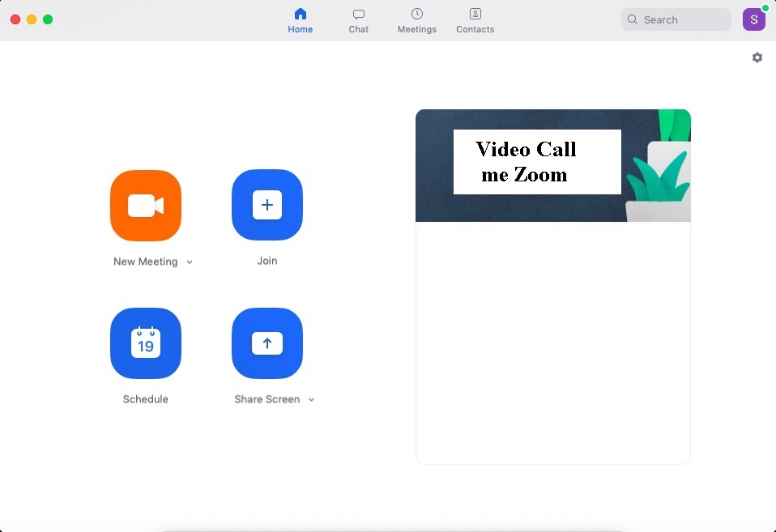Click the magnifying glass search icon
The image size is (776, 532).
pos(633,19)
